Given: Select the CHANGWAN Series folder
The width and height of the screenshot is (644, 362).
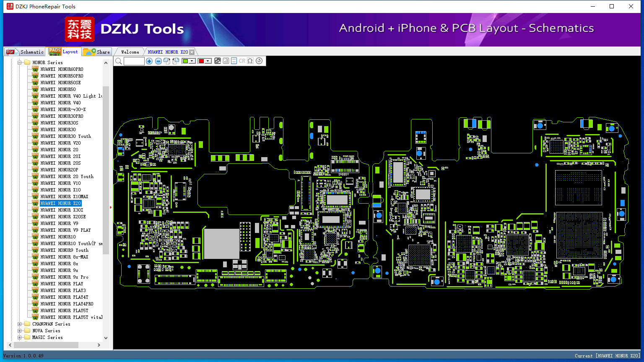Looking at the screenshot, I should [x=51, y=324].
